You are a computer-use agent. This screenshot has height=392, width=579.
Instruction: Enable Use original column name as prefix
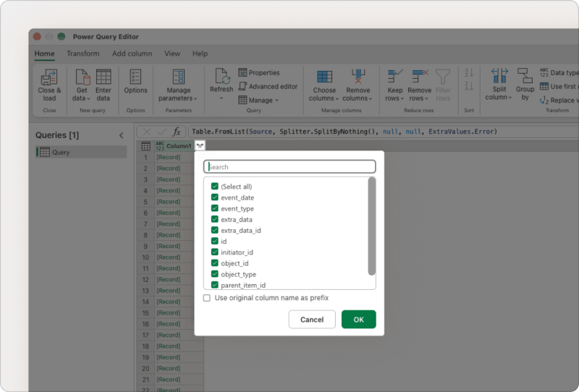[207, 298]
